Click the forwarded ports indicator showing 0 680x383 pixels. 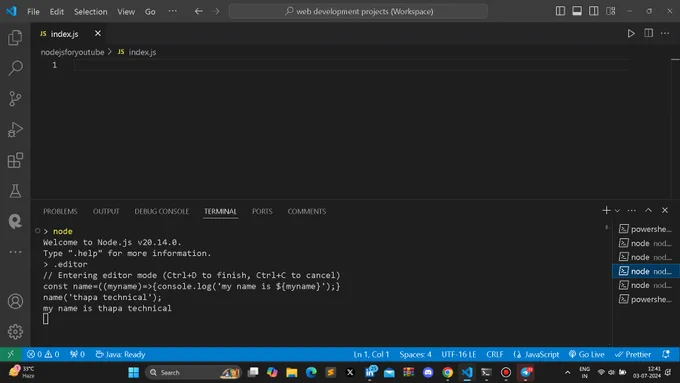pos(77,354)
